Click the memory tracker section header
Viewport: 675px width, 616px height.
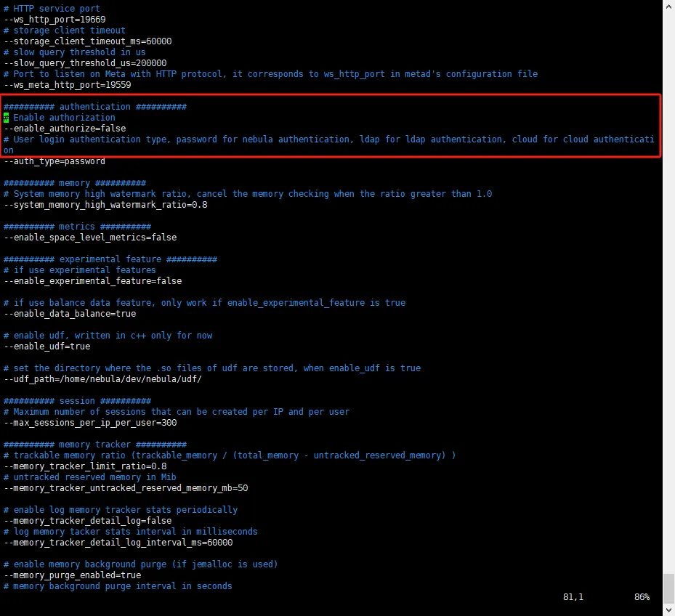tap(95, 445)
